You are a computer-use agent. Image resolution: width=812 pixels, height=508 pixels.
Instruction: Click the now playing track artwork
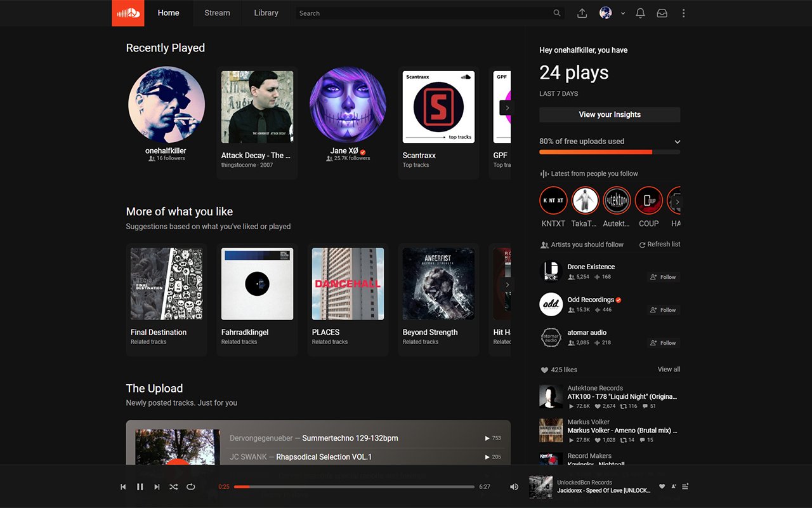click(540, 487)
